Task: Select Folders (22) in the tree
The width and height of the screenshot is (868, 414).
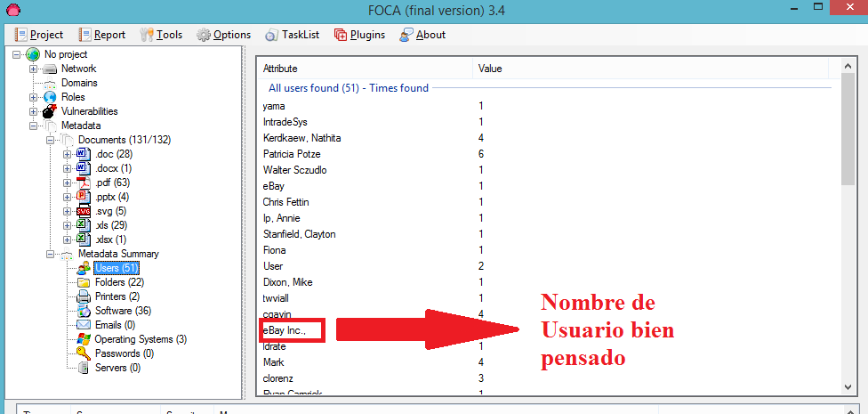Action: coord(119,282)
